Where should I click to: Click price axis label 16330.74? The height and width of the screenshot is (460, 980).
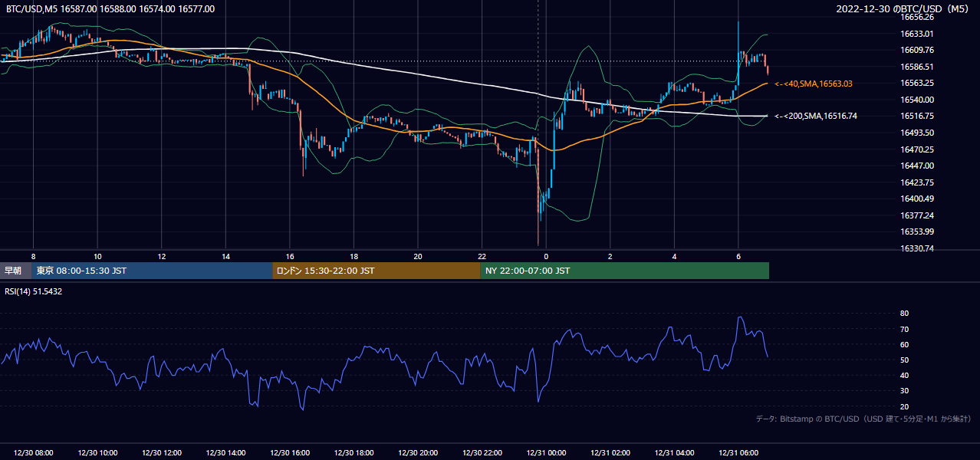[916, 248]
